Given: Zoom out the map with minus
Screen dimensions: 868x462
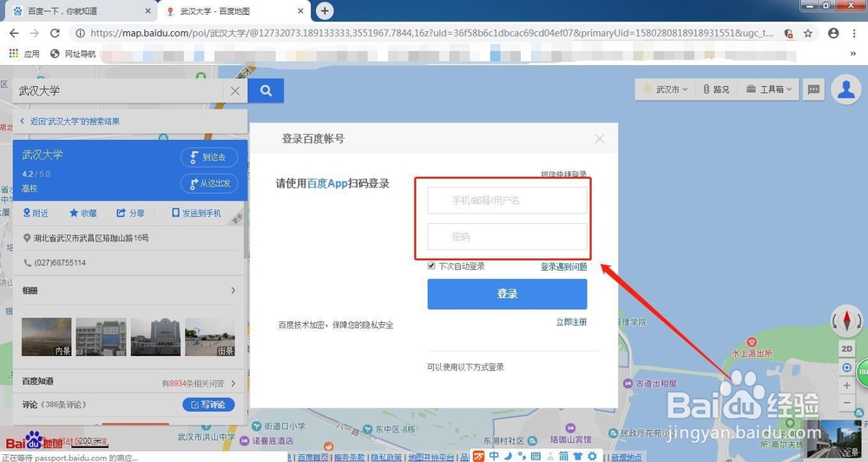Looking at the screenshot, I should pos(846,403).
